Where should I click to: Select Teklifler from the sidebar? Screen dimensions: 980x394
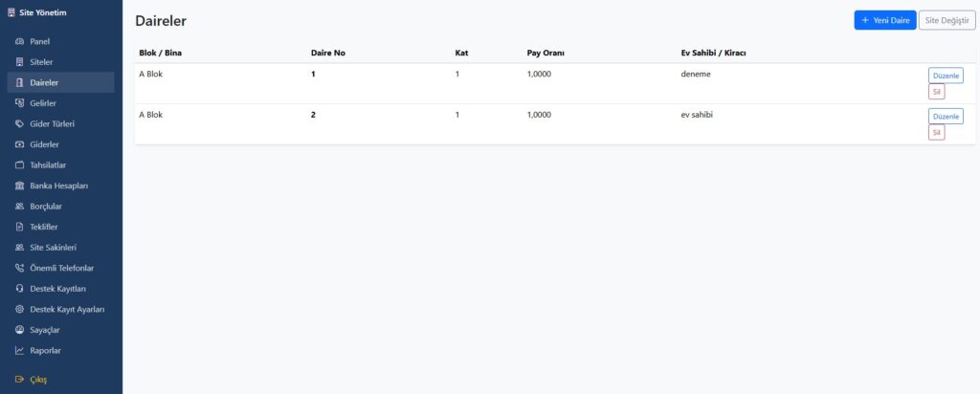pyautogui.click(x=44, y=228)
